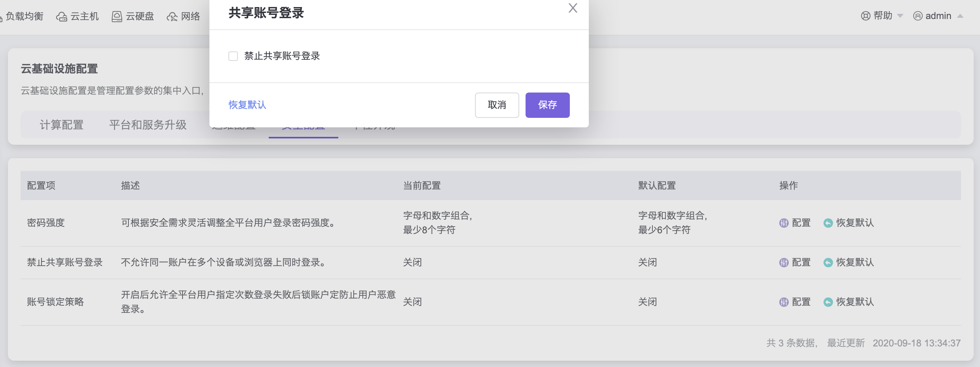Click the 云主机 cloud host icon
This screenshot has height=367, width=980.
[x=62, y=17]
